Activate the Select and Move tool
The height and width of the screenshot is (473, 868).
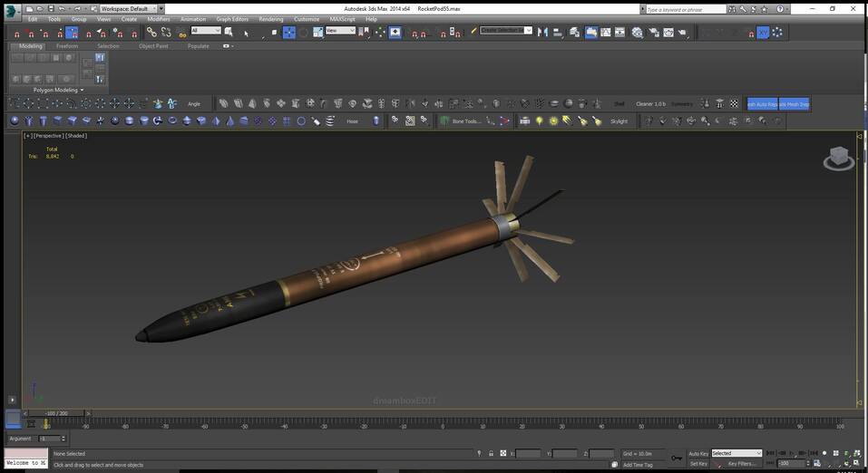point(289,32)
